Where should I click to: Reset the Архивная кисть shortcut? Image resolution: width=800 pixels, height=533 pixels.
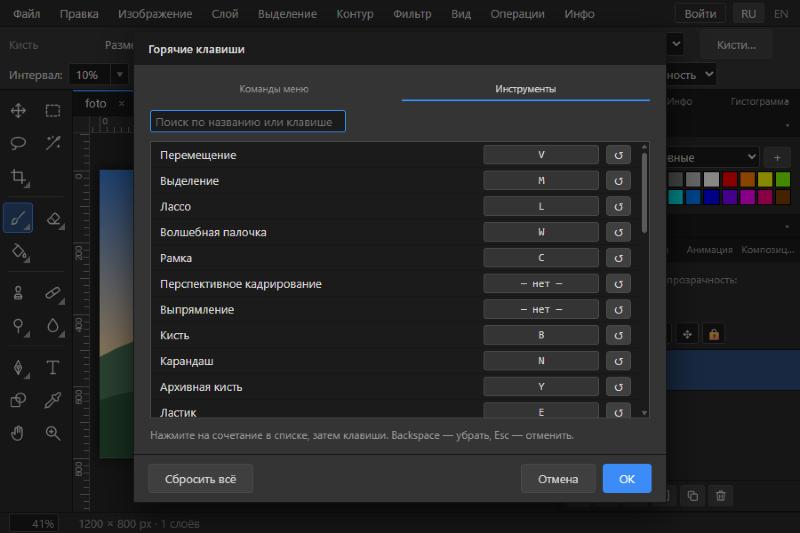click(x=618, y=387)
